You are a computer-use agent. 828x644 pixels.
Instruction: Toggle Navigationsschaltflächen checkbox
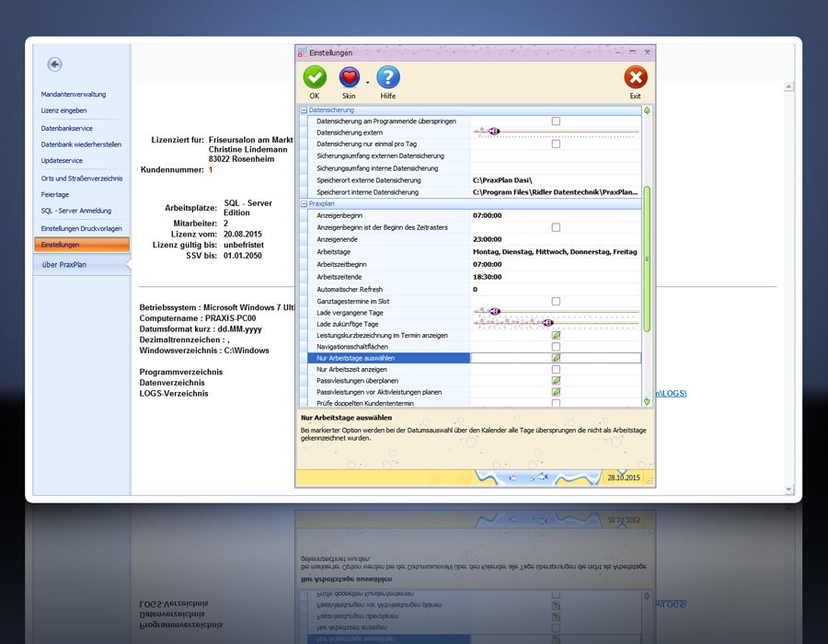(x=556, y=347)
